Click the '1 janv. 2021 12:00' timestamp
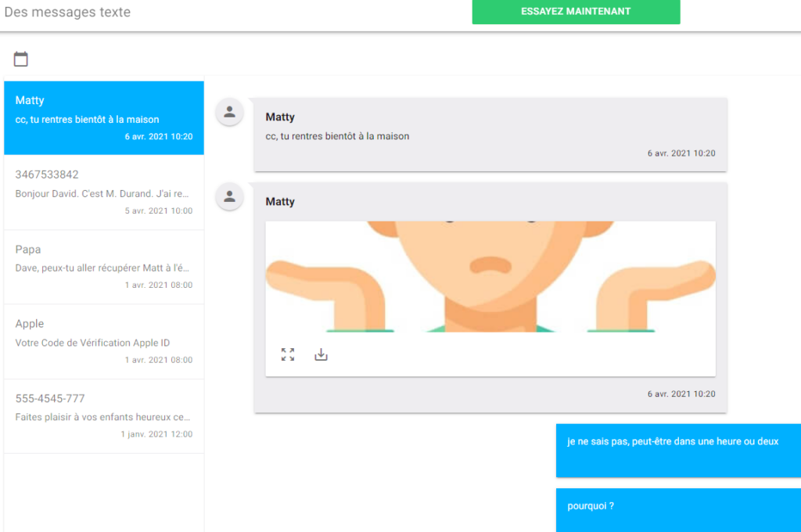The image size is (801, 532). 156,434
